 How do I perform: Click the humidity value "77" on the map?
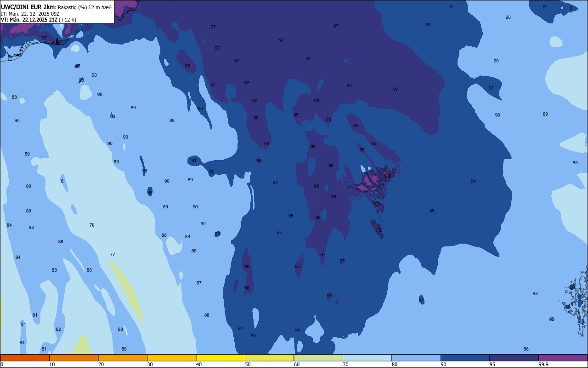pos(113,254)
